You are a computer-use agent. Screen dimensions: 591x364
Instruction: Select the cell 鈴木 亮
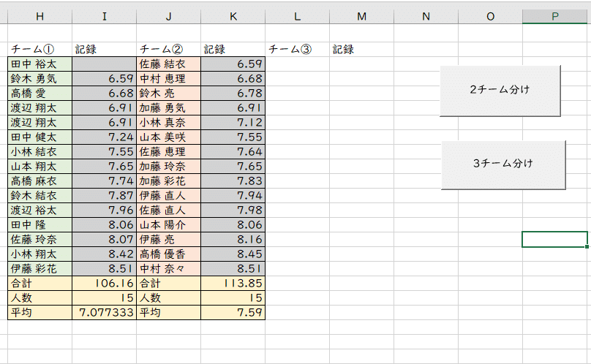168,94
